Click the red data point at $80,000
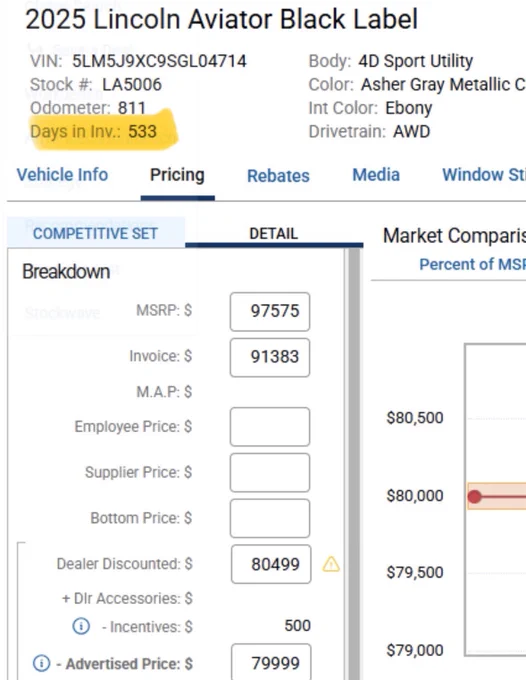Image resolution: width=526 pixels, height=680 pixels. (x=474, y=497)
